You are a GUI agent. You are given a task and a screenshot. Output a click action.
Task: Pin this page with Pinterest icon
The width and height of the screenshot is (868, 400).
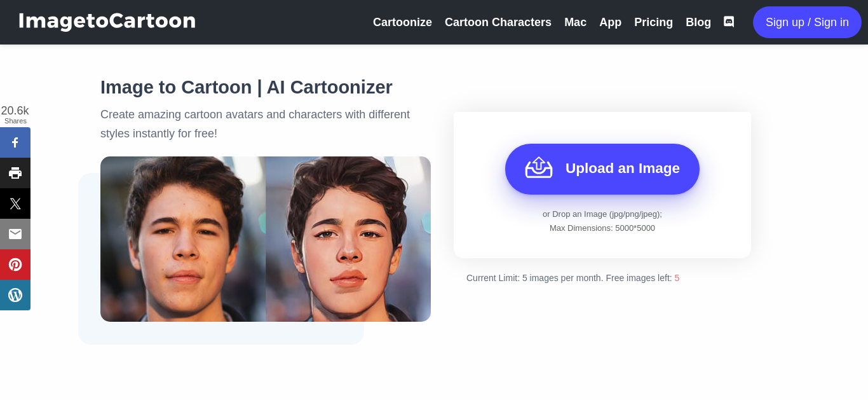point(15,265)
